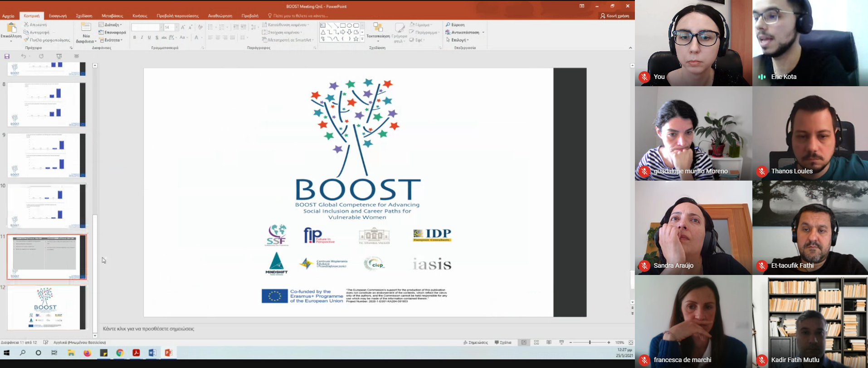Switch to Reading view in status bar
Image resolution: width=868 pixels, height=368 pixels.
pos(549,343)
